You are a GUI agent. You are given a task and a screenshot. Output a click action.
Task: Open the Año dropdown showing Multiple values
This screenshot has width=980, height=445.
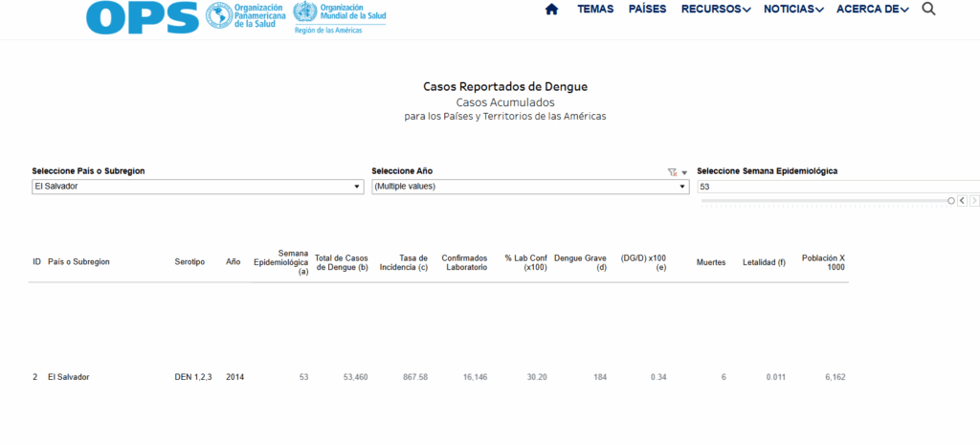(x=530, y=187)
